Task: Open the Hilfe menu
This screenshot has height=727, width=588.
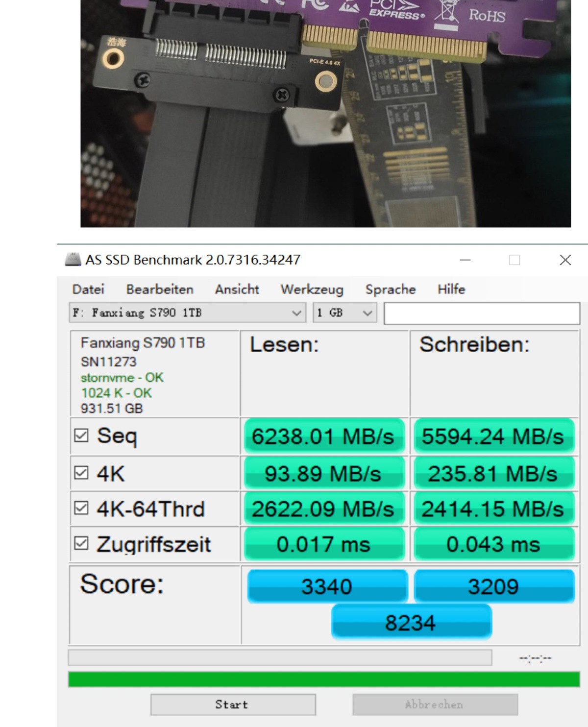Action: pos(451,289)
